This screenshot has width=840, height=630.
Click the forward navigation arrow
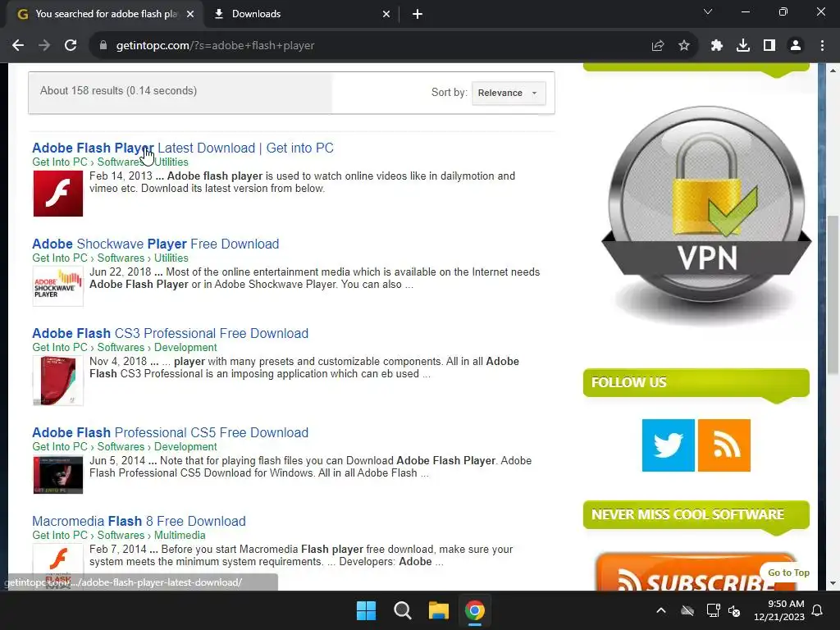point(44,46)
